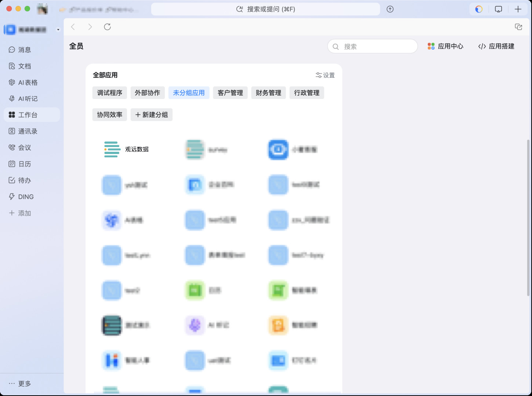This screenshot has width=532, height=396.
Task: Open 应用搭建 app builder
Action: pyautogui.click(x=496, y=46)
